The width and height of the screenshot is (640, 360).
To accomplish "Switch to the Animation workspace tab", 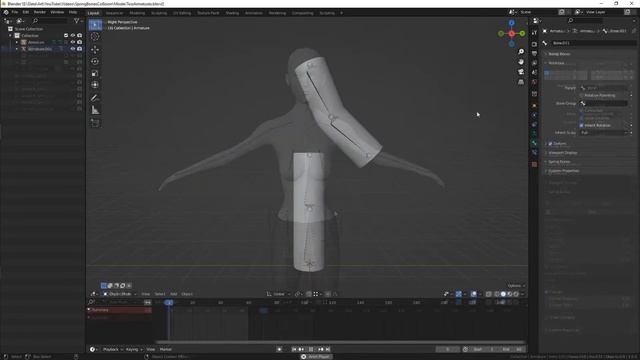I will pyautogui.click(x=254, y=13).
